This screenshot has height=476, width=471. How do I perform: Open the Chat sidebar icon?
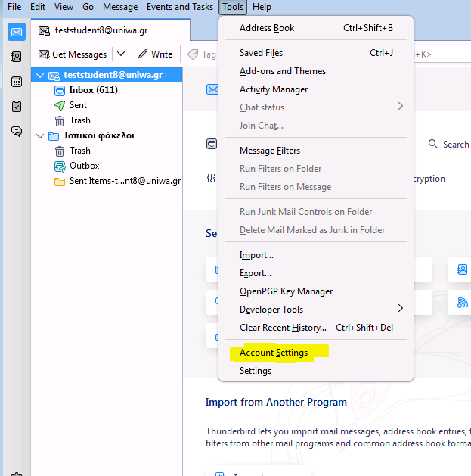[17, 131]
